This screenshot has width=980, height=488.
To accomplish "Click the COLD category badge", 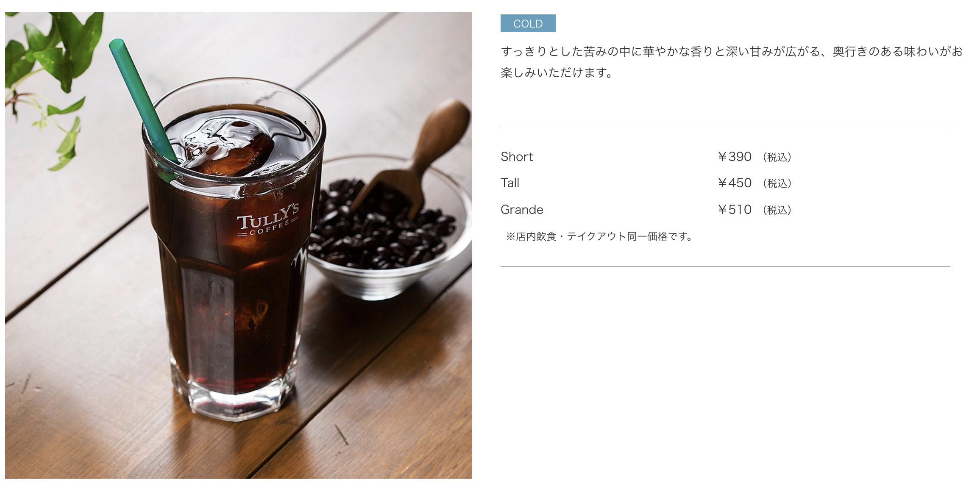I will [x=528, y=23].
